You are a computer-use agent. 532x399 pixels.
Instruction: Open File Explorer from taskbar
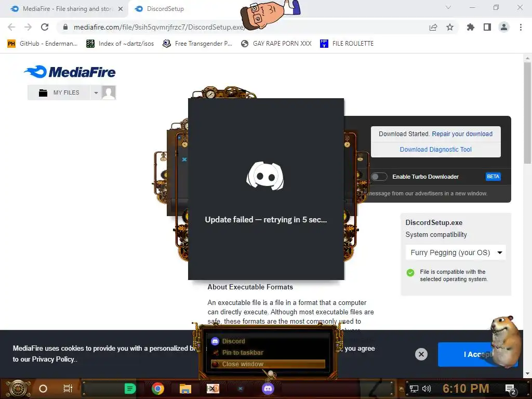click(x=185, y=389)
